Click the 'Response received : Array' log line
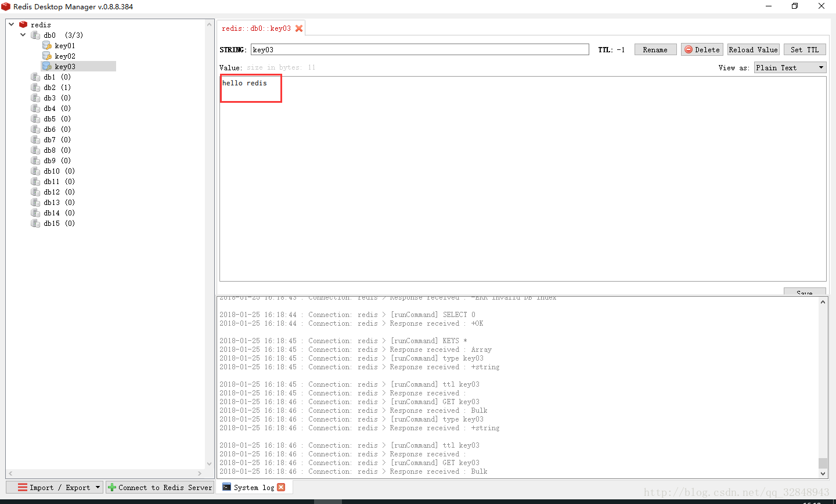Viewport: 836px width, 504px height. [355, 350]
